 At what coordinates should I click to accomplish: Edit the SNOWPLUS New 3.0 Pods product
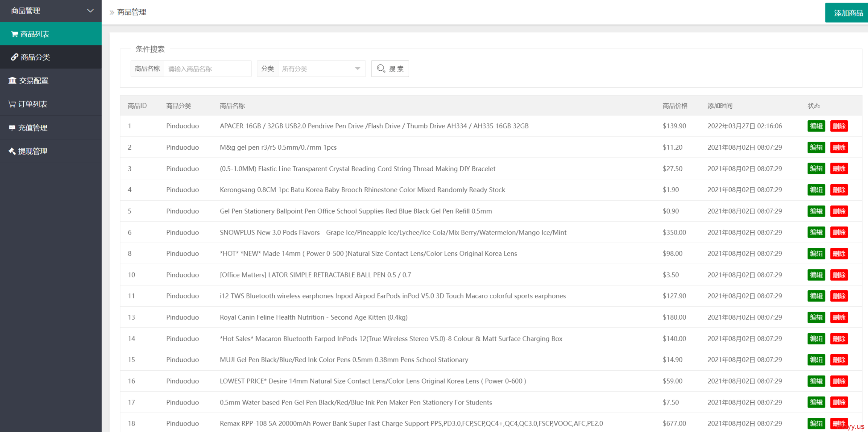click(816, 232)
